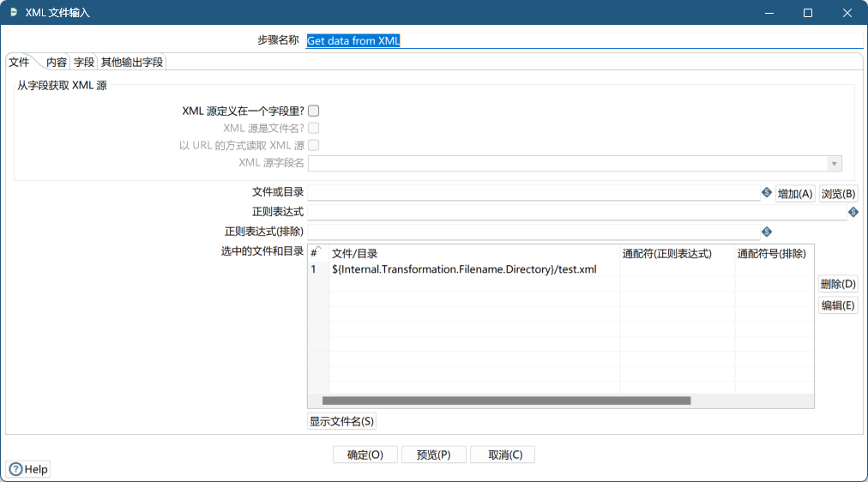Select the test.xml row in the file table
This screenshot has width=868, height=482.
[x=463, y=269]
